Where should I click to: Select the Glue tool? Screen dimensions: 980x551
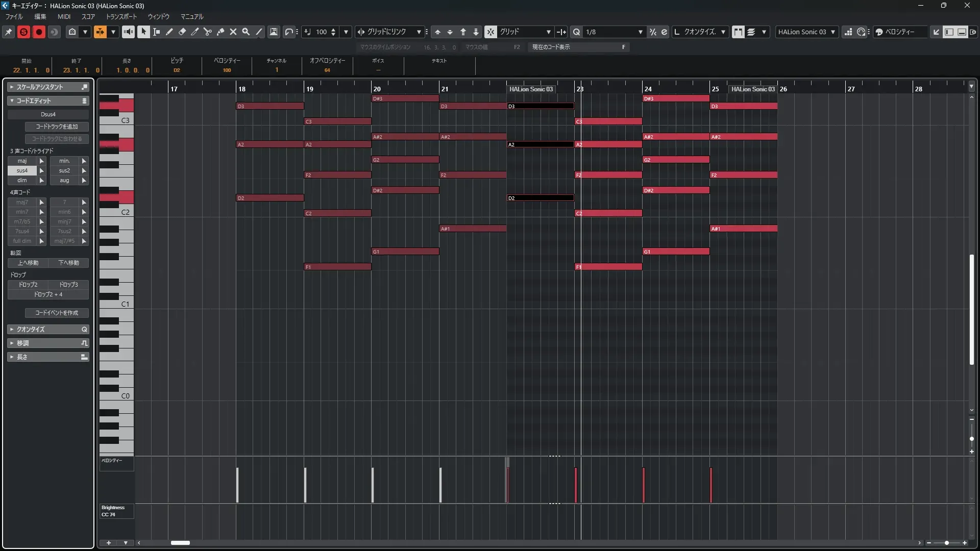[x=220, y=32]
